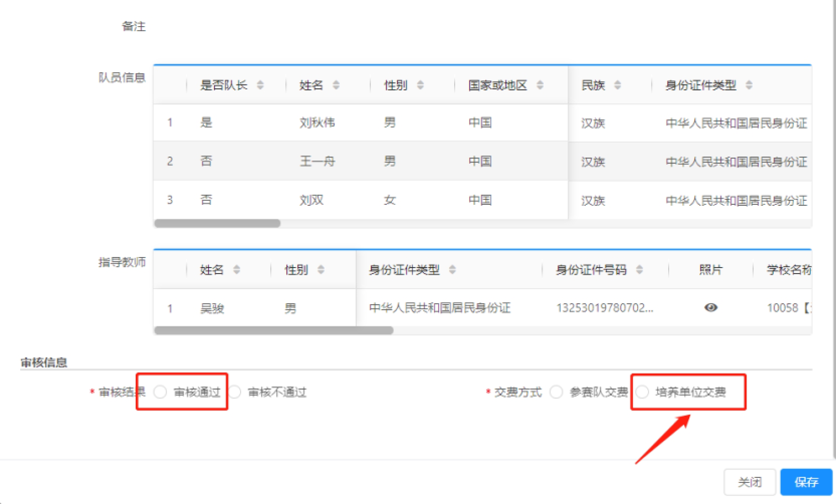The image size is (836, 504).
Task: Sort team members by 性别 icon
Action: pos(421,85)
